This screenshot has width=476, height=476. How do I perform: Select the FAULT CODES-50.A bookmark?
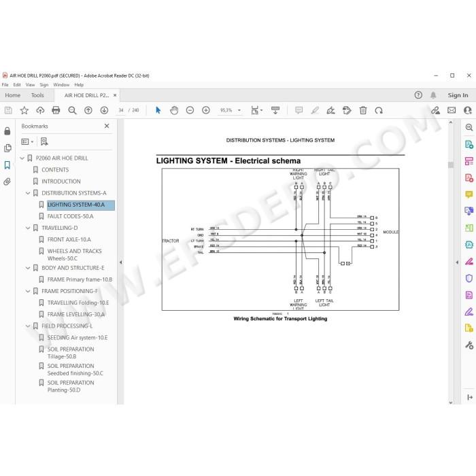pyautogui.click(x=71, y=216)
